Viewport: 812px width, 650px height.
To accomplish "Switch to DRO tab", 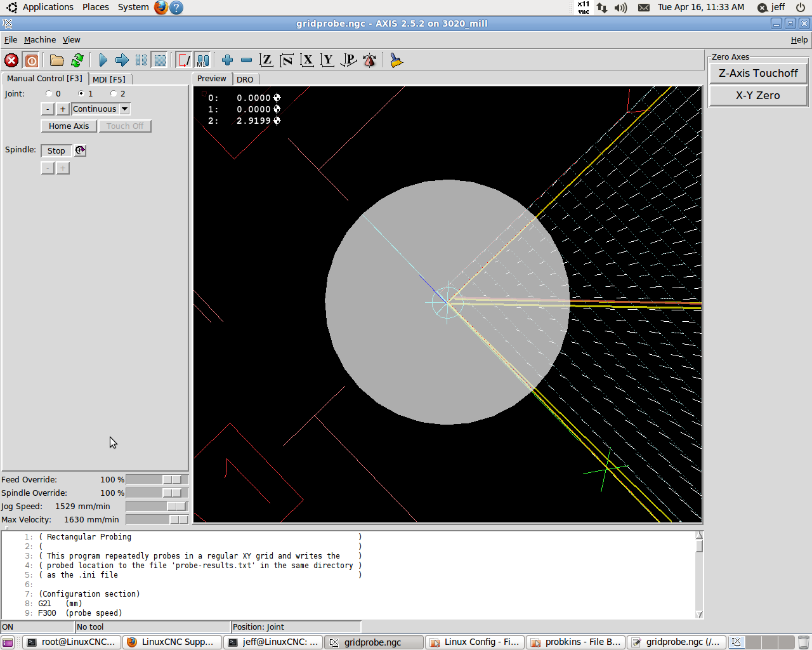I will point(245,79).
